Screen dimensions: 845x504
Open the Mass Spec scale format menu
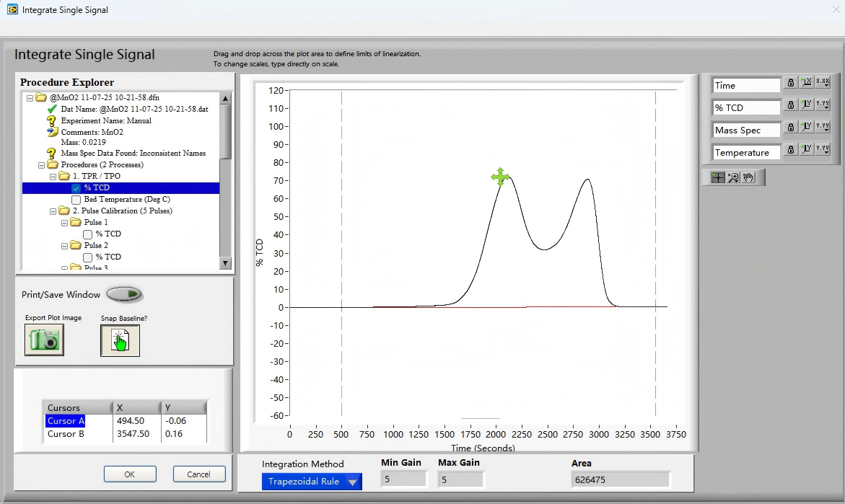click(823, 127)
